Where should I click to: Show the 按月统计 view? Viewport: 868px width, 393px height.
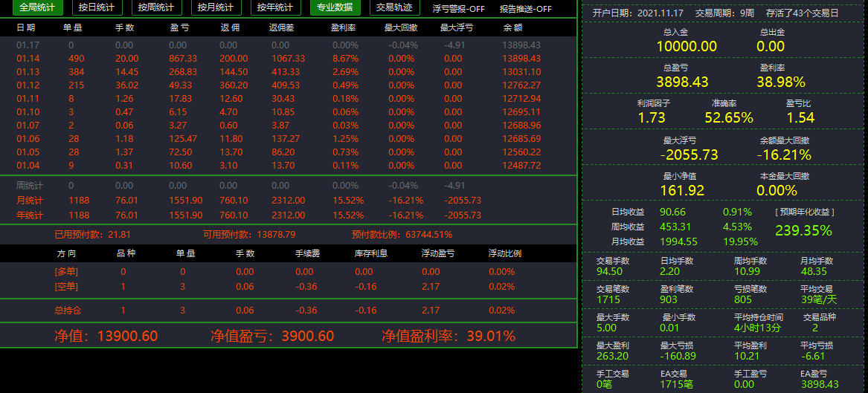[216, 7]
